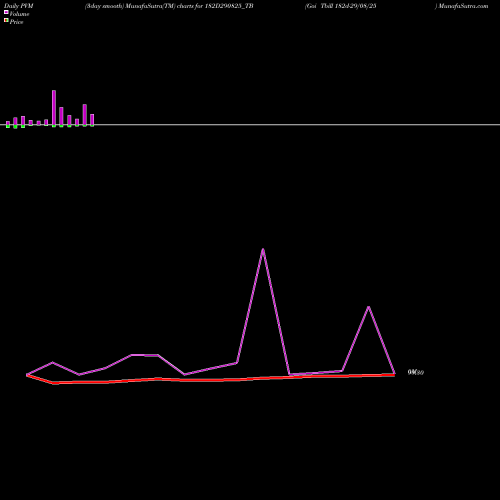Click the 'Daily PVM' title text

[19, 6]
